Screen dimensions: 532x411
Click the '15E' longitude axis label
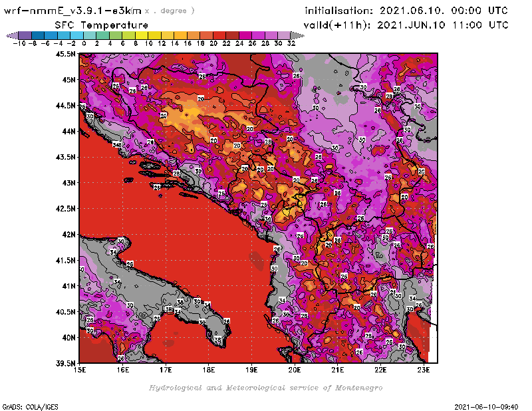pos(80,370)
